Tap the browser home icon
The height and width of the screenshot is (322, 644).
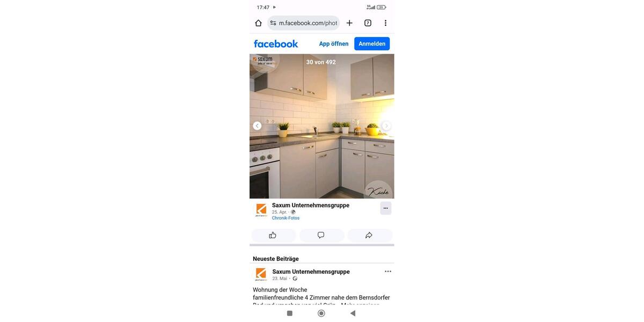[x=258, y=23]
